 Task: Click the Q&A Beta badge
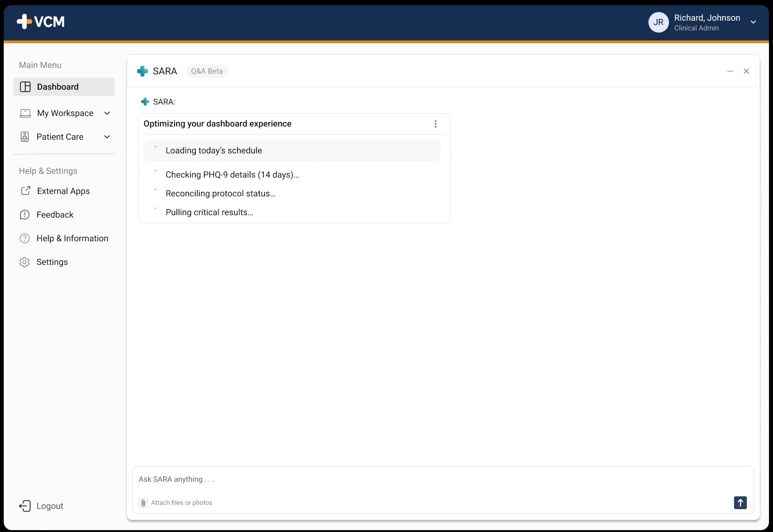(207, 71)
